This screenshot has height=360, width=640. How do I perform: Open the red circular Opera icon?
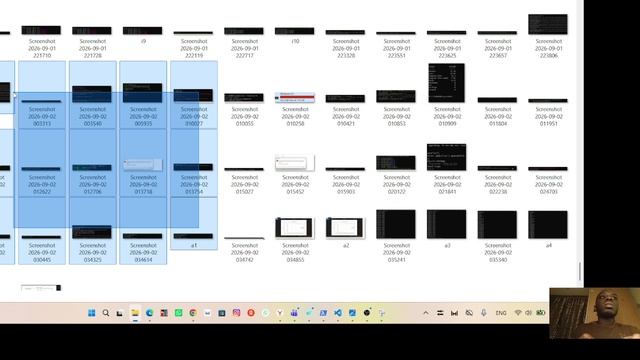tap(251, 313)
